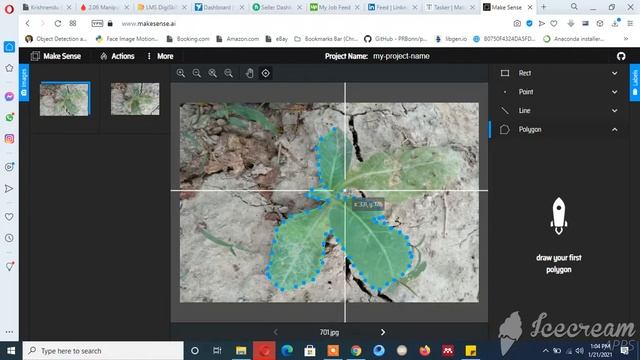Open File Explorer from the taskbar
Screen dimensions: 640x360
click(241, 351)
